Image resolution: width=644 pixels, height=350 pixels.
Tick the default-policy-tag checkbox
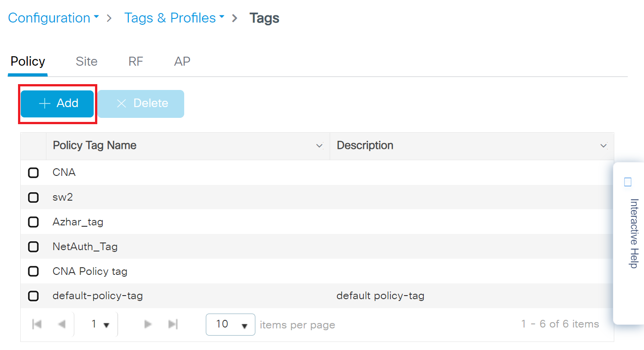[33, 296]
